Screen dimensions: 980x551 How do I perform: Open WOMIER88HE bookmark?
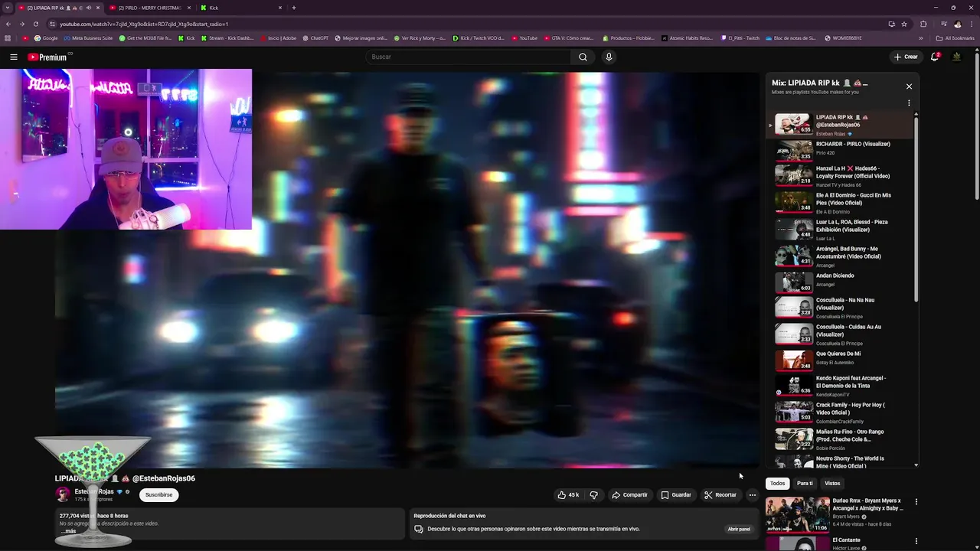pos(842,38)
